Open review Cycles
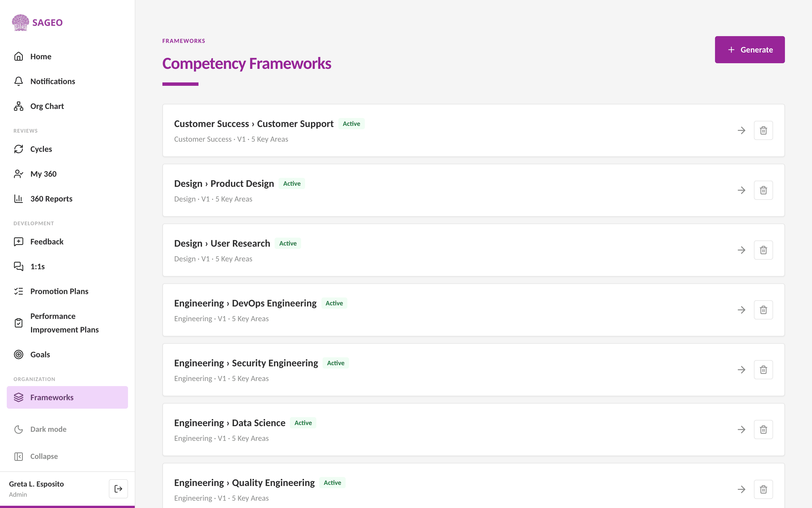Image resolution: width=812 pixels, height=508 pixels. pos(67,149)
